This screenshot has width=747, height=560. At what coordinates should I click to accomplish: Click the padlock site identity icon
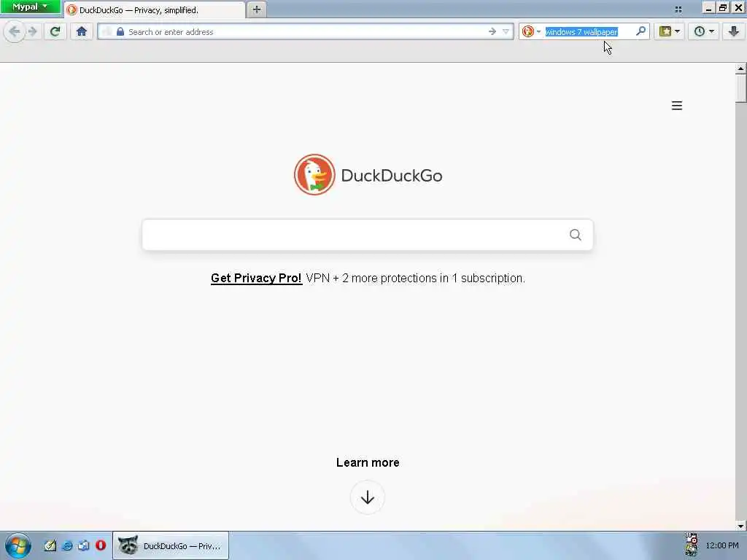(x=120, y=31)
